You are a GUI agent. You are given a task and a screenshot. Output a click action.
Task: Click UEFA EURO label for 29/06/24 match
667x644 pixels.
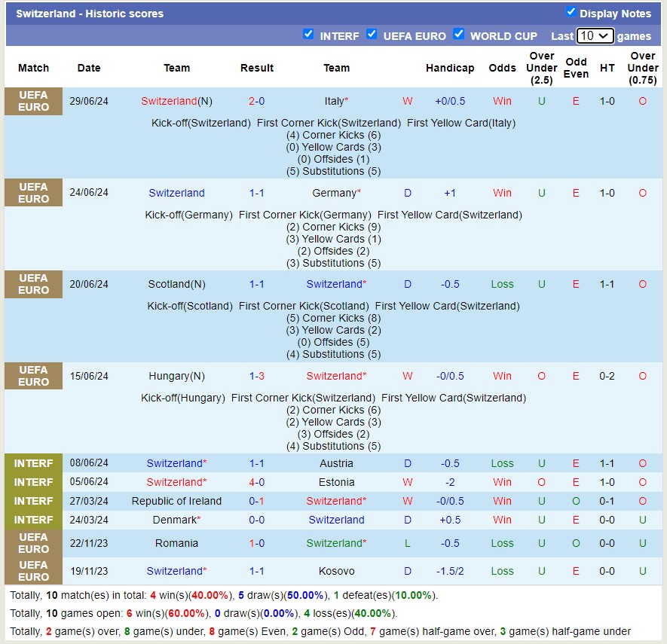click(x=33, y=101)
